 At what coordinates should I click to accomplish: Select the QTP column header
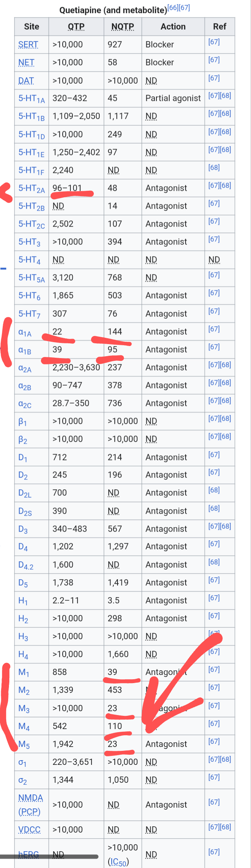pos(76,26)
